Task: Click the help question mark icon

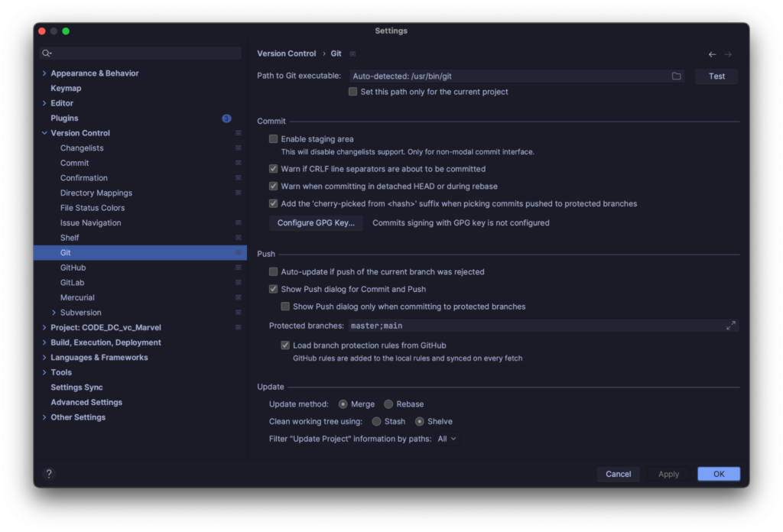Action: pyautogui.click(x=49, y=474)
